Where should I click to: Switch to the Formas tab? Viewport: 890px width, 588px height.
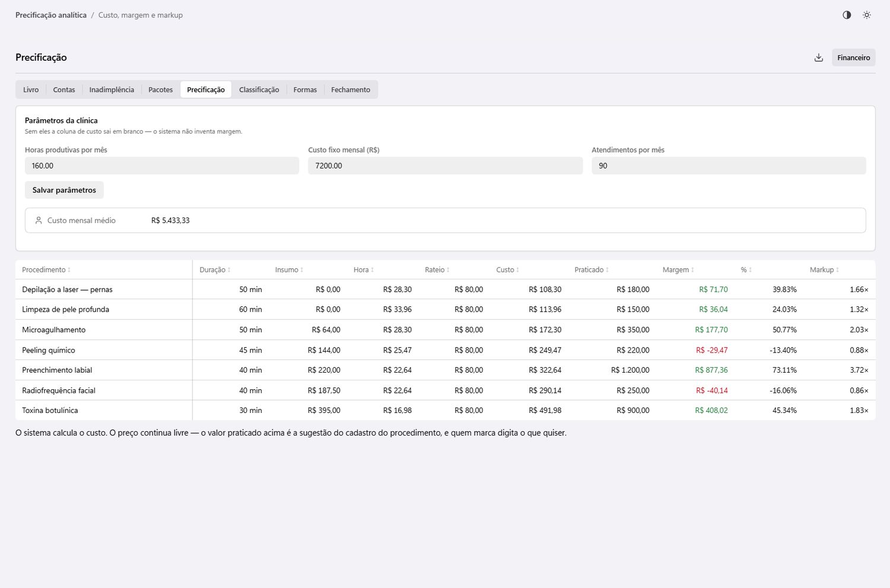305,90
